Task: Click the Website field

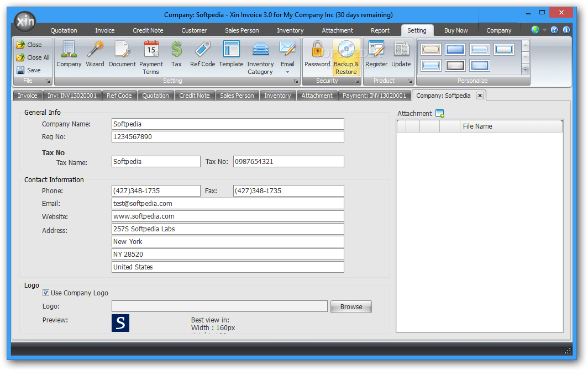Action: (228, 216)
